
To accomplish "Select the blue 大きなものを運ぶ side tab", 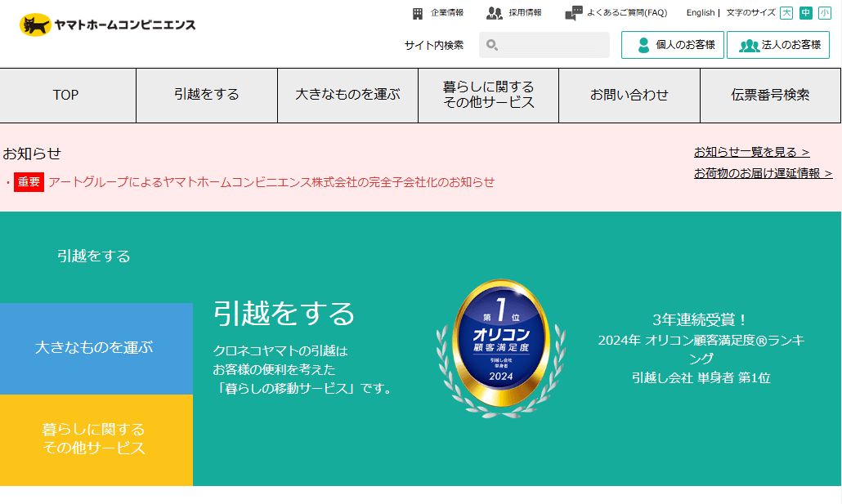I will click(96, 349).
